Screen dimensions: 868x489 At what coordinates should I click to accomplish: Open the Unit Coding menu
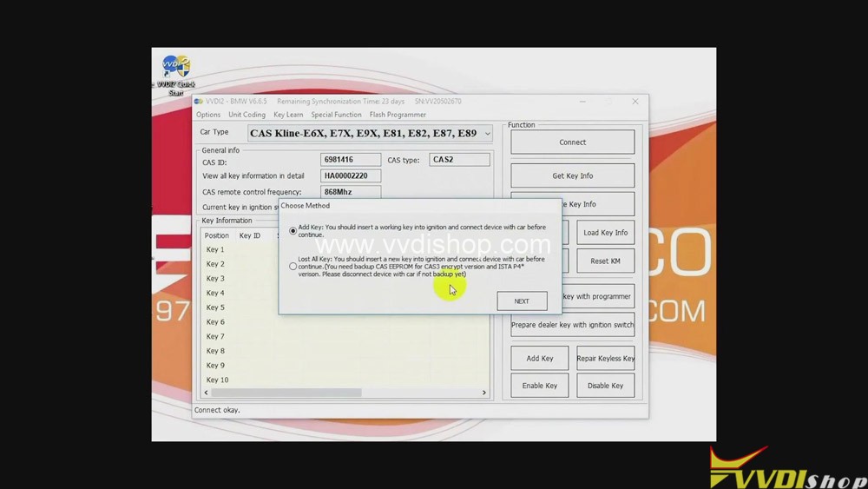click(247, 115)
